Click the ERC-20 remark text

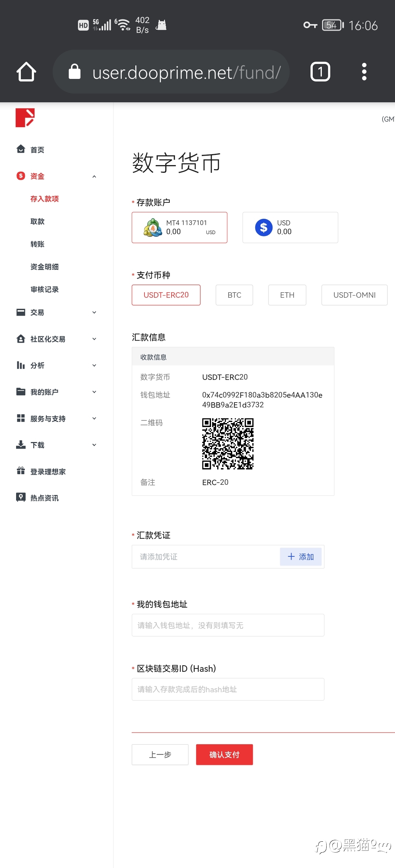pyautogui.click(x=215, y=482)
